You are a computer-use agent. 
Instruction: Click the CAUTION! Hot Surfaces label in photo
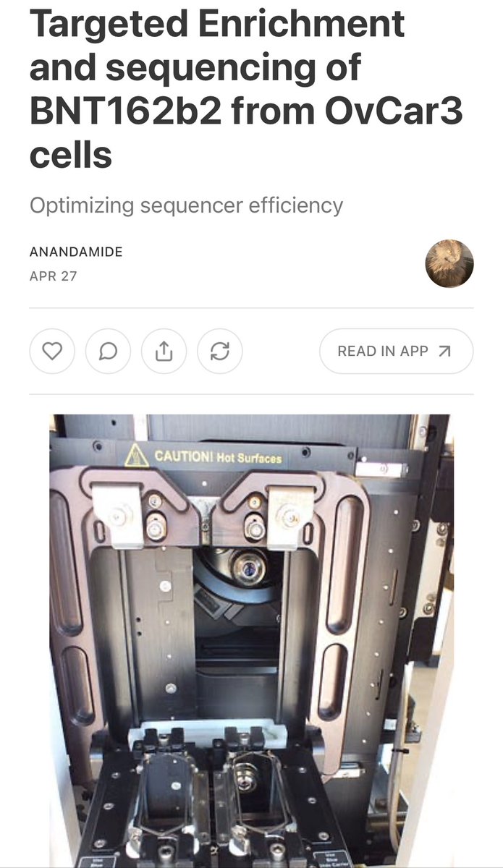(218, 457)
